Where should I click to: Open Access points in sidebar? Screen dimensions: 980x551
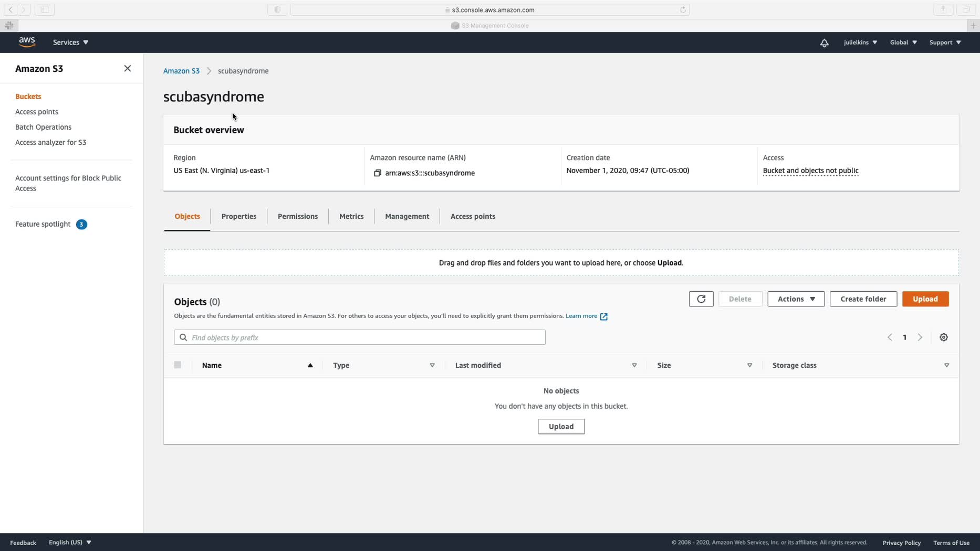[37, 112]
